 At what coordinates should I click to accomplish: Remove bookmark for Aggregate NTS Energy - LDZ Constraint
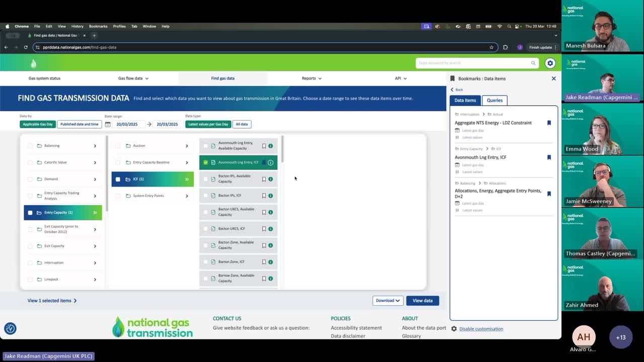point(549,123)
